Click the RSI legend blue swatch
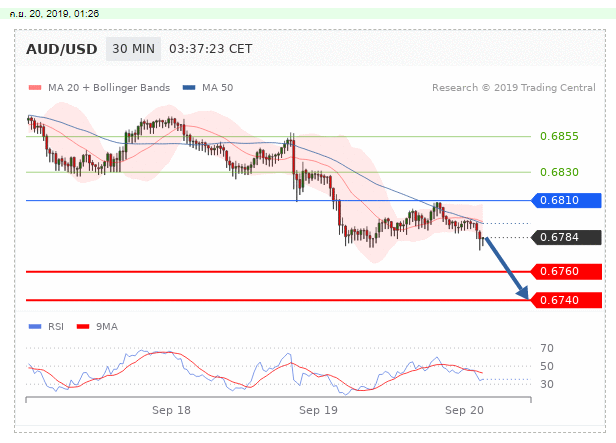 point(35,327)
